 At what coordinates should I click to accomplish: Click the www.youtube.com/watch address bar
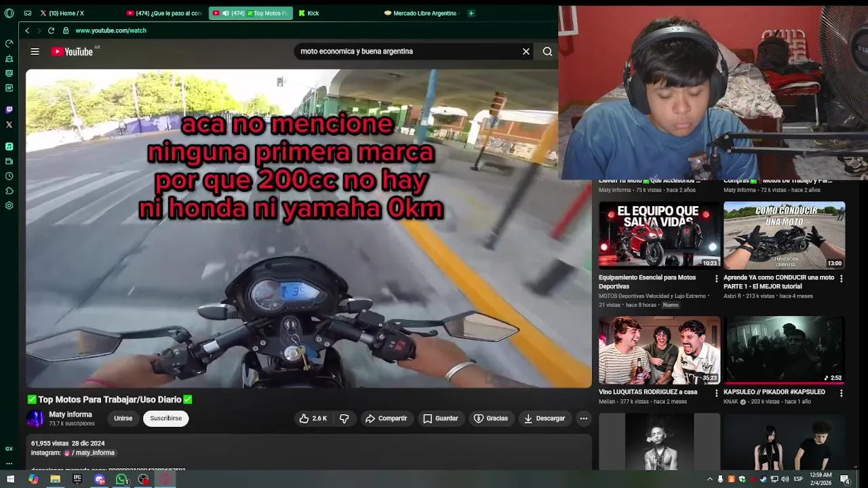point(111,30)
